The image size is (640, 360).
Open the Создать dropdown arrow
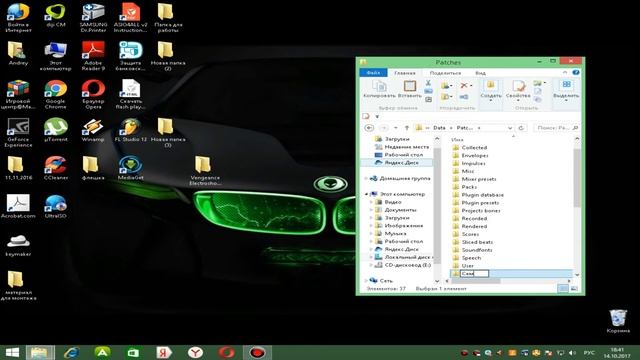[491, 100]
